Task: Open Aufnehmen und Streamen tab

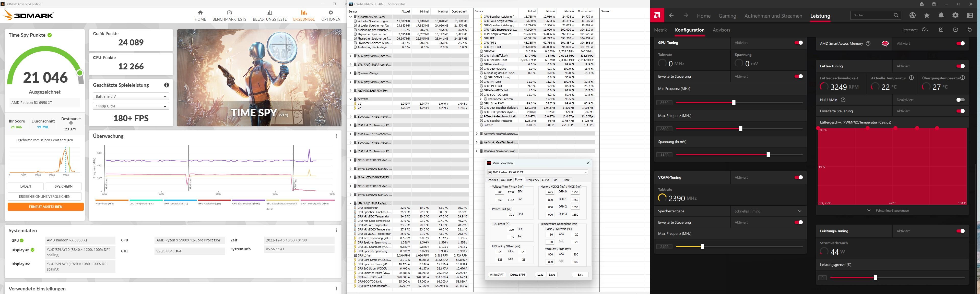Action: coord(773,16)
